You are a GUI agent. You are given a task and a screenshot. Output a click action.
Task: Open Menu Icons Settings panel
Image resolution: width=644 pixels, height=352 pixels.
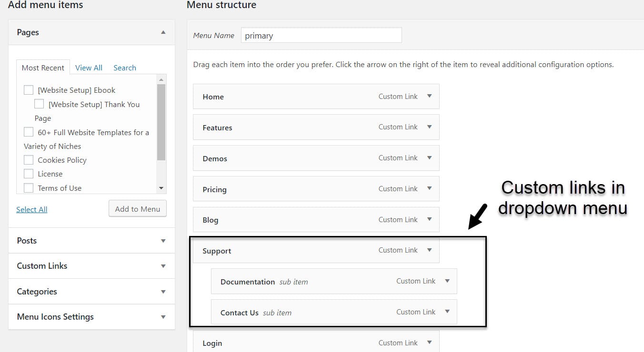(x=163, y=317)
